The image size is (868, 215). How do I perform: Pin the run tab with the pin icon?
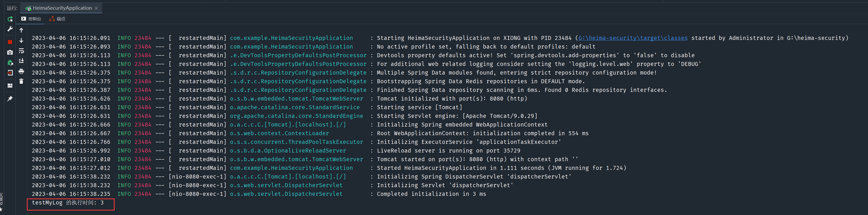point(10,99)
